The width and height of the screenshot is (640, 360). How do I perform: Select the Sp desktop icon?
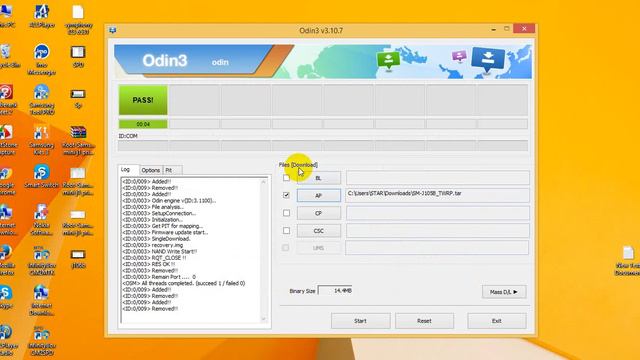78,98
